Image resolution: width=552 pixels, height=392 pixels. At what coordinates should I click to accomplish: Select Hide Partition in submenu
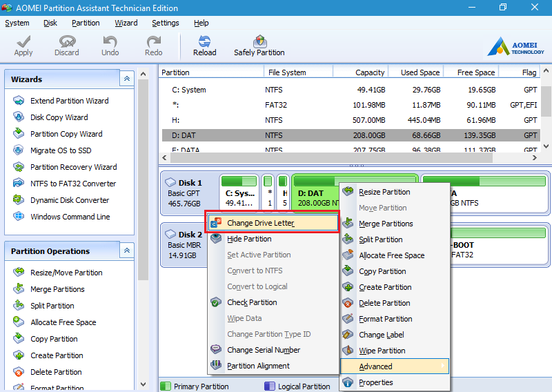click(273, 239)
